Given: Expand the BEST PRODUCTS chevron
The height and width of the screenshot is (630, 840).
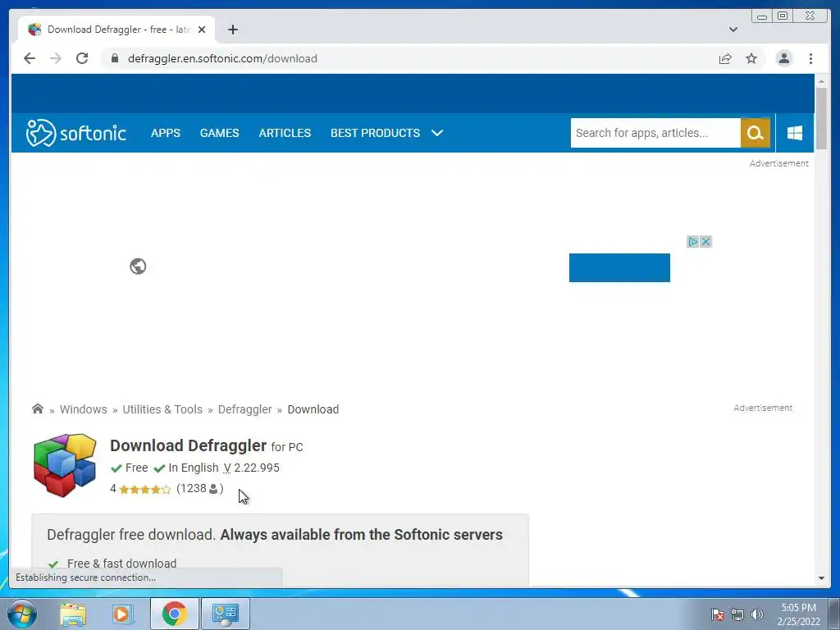Looking at the screenshot, I should [437, 133].
